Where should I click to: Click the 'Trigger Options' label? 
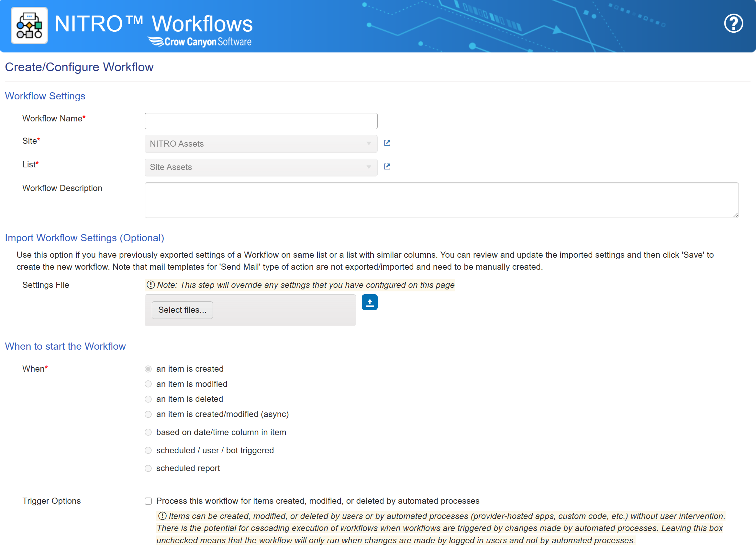pos(51,501)
